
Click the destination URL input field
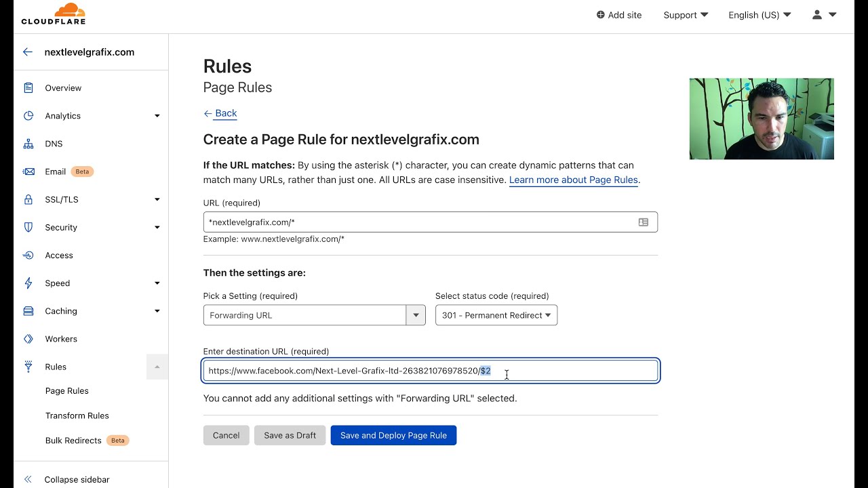(431, 371)
